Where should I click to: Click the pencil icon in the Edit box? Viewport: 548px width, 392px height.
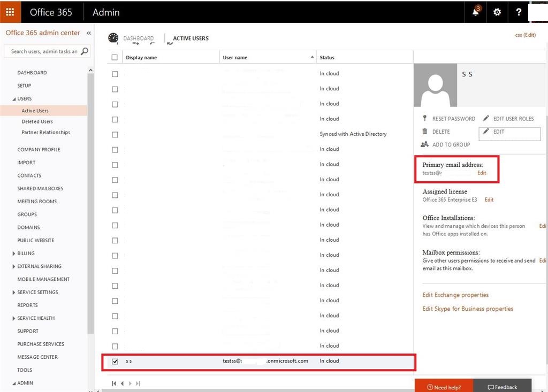point(486,132)
